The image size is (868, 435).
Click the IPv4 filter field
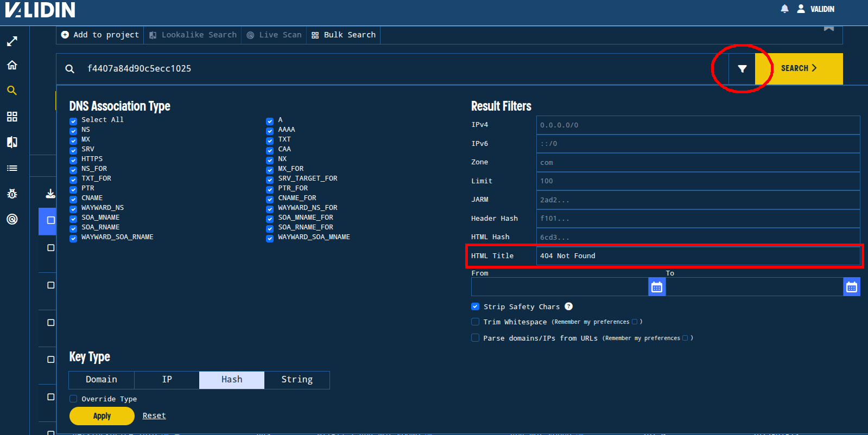point(698,125)
